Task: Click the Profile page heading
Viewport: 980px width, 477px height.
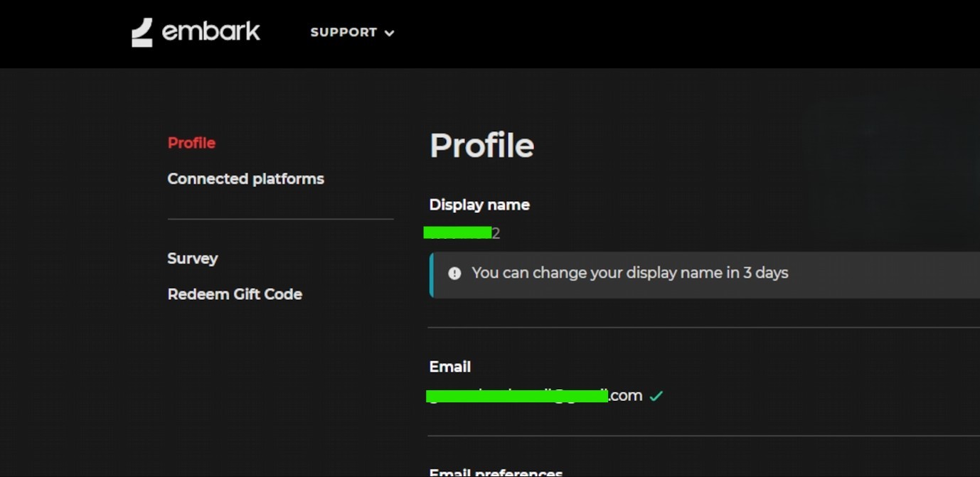Action: pos(481,146)
